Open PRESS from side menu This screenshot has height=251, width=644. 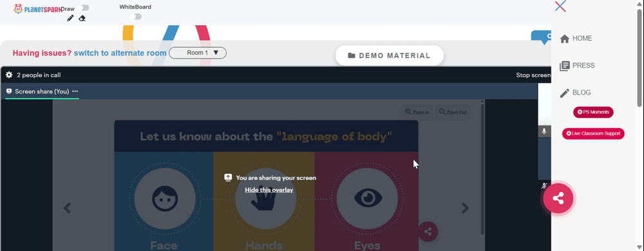pos(583,65)
